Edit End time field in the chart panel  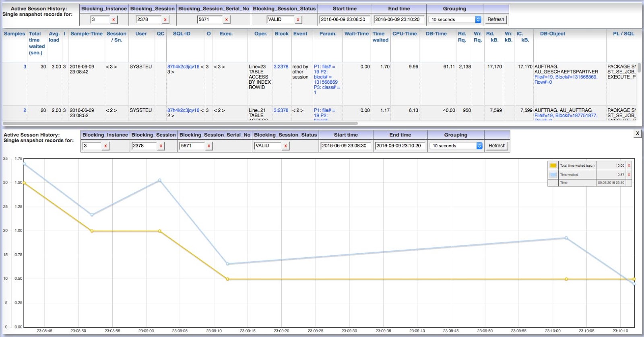(400, 146)
